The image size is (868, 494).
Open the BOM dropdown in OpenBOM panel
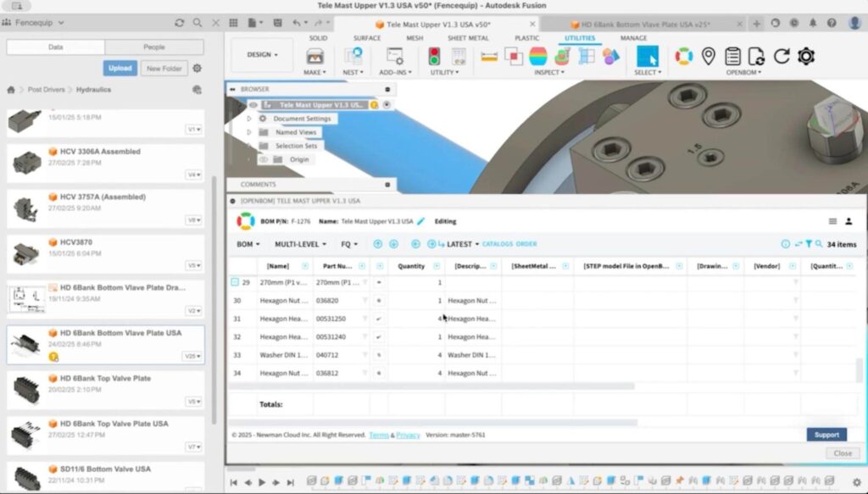(248, 244)
